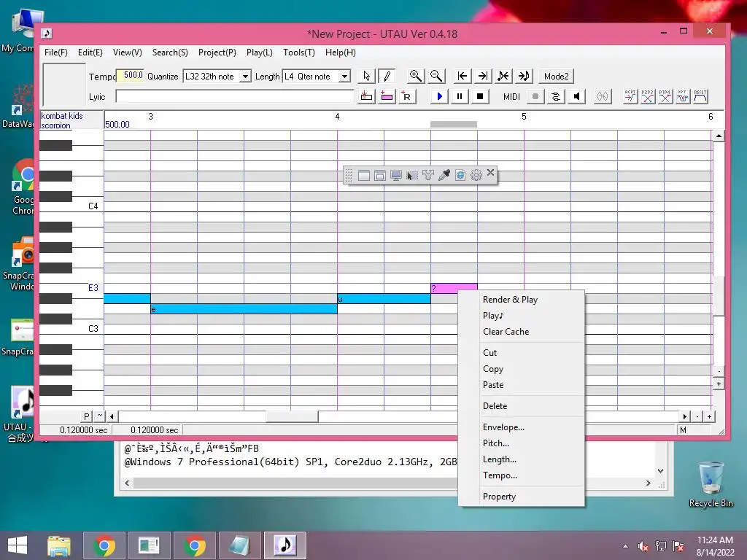Pause playback in UTAU
The width and height of the screenshot is (747, 560).
point(460,97)
